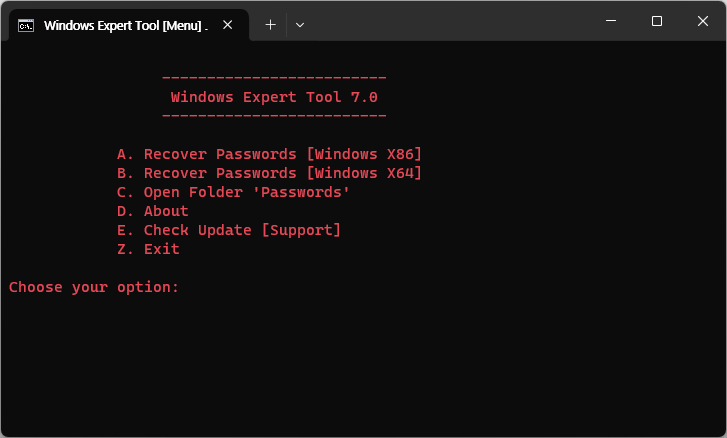Click the 'D. About' menu line
Screen dimensions: 727x438
pos(152,211)
